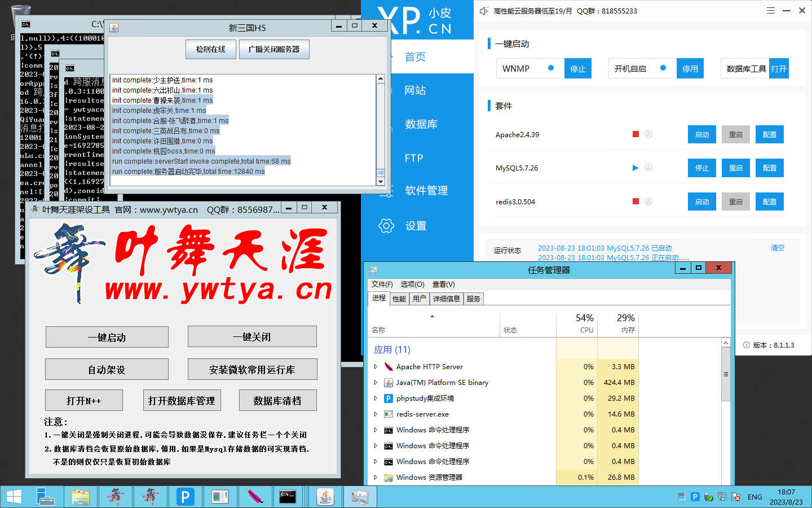This screenshot has height=508, width=812.
Task: Click the circled A autostart icon for redis3.0.504
Action: 648,202
